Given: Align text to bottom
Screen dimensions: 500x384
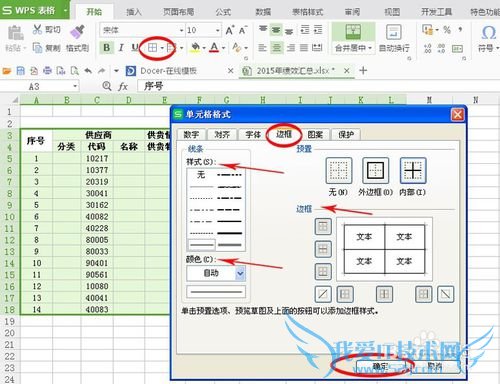Looking at the screenshot, I should point(289,31).
